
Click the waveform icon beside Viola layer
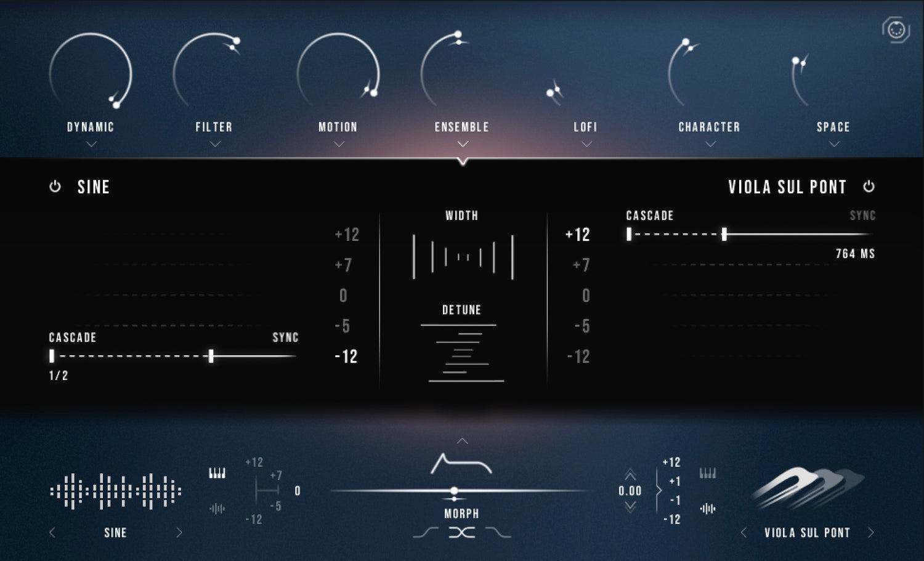tap(708, 509)
